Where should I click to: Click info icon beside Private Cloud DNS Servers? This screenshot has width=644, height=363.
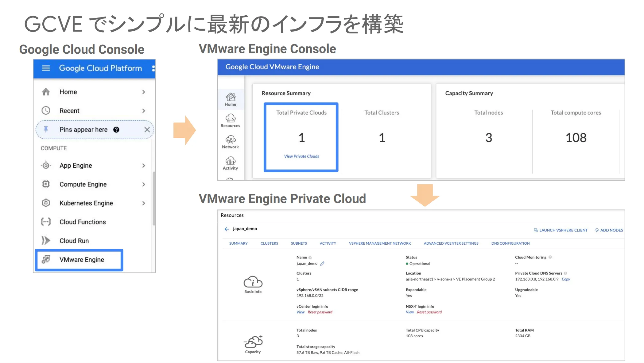click(565, 273)
